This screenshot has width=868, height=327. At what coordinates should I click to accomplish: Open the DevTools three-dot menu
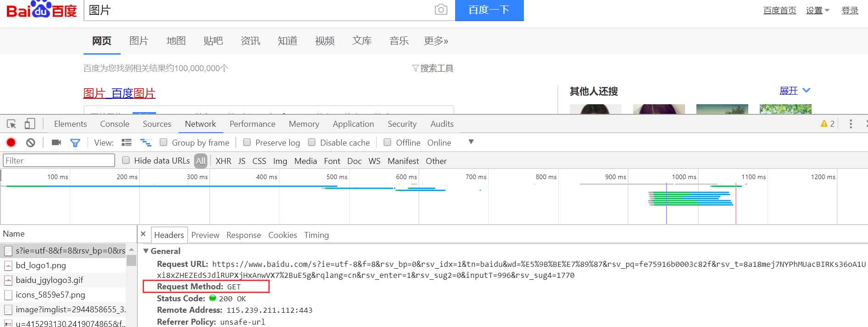click(851, 124)
